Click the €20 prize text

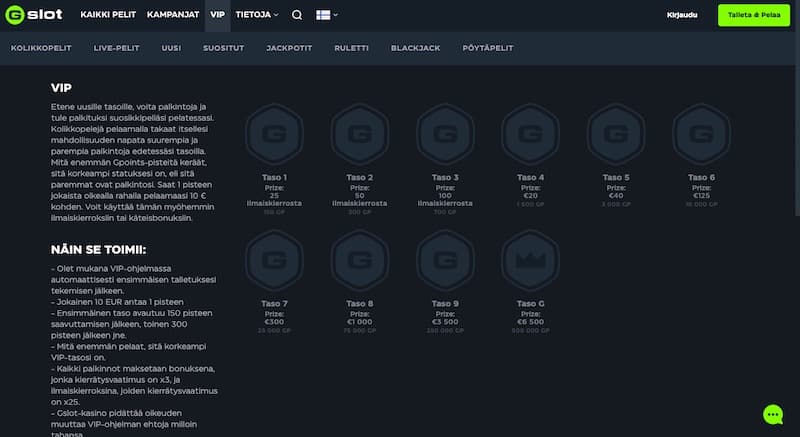531,195
